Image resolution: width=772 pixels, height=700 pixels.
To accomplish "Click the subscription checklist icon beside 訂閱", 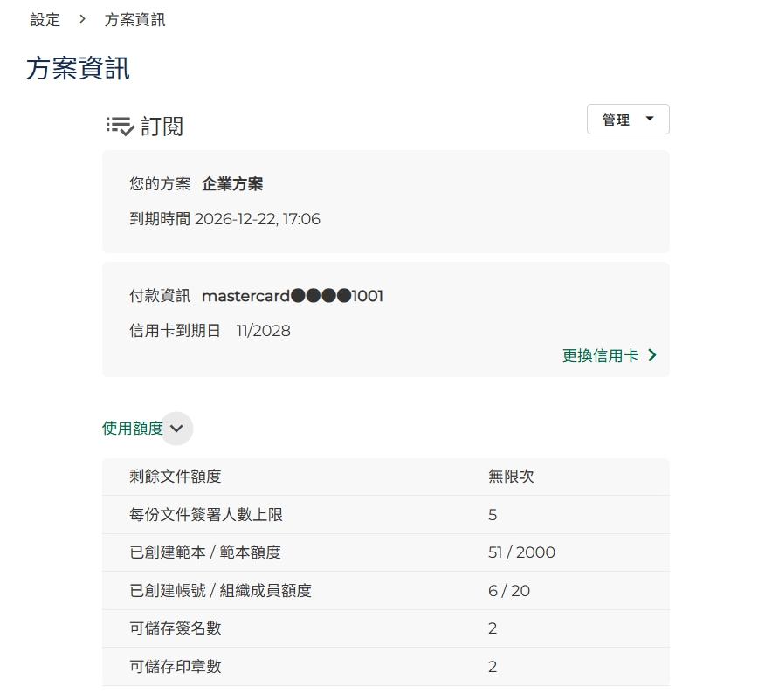I will pos(120,126).
